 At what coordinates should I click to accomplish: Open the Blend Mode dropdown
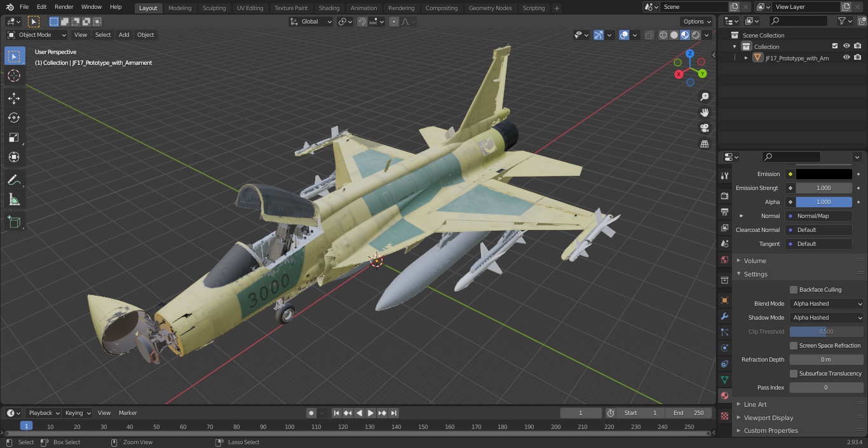[x=827, y=304]
